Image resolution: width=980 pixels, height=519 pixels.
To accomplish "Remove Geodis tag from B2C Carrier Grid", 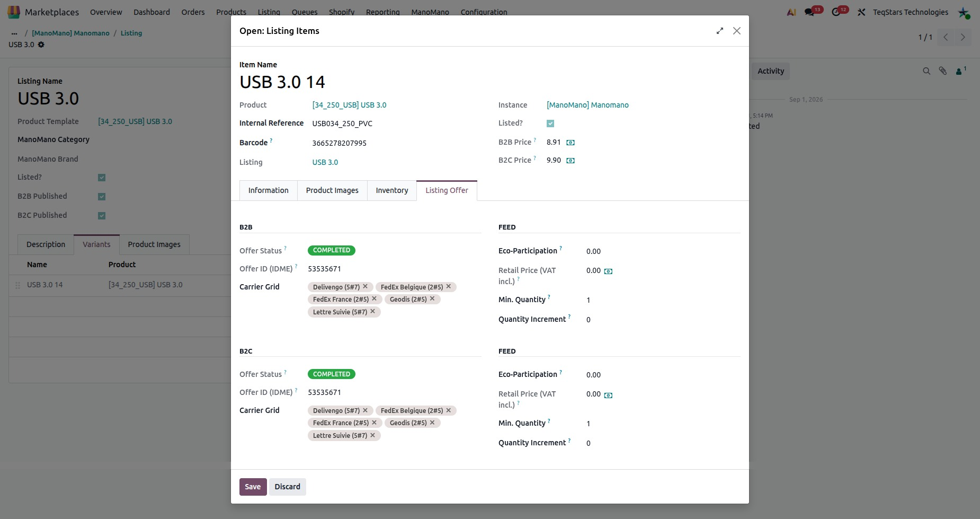I will point(432,422).
